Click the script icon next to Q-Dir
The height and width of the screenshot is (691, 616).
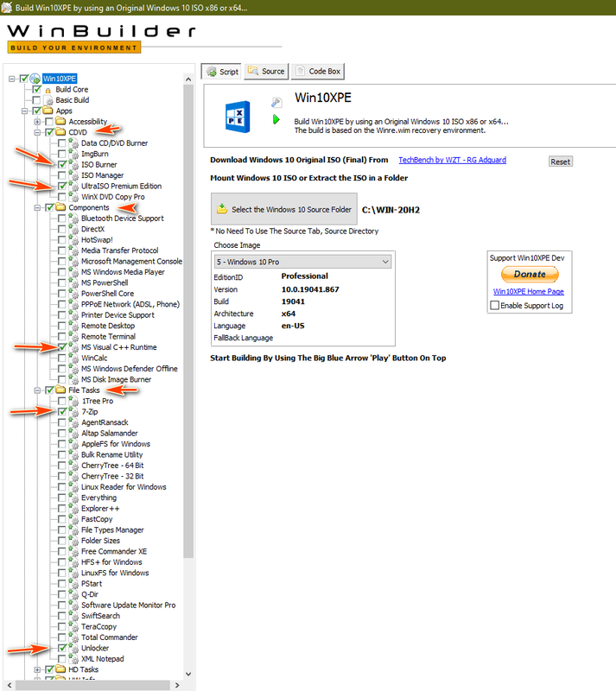pyautogui.click(x=73, y=594)
